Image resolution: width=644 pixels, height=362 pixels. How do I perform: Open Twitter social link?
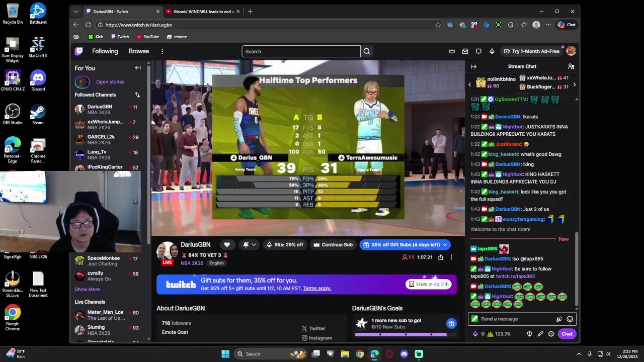313,328
